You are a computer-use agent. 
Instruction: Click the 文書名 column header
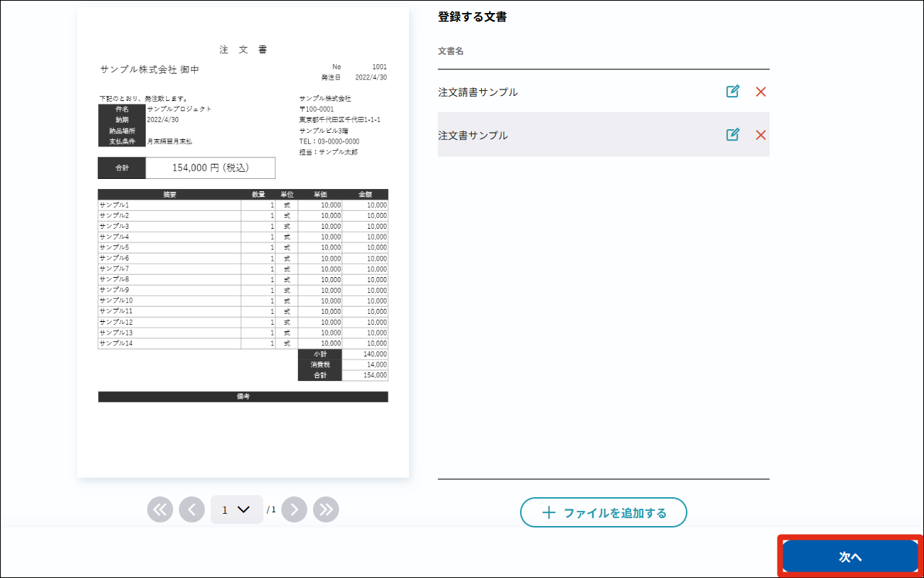coord(451,52)
